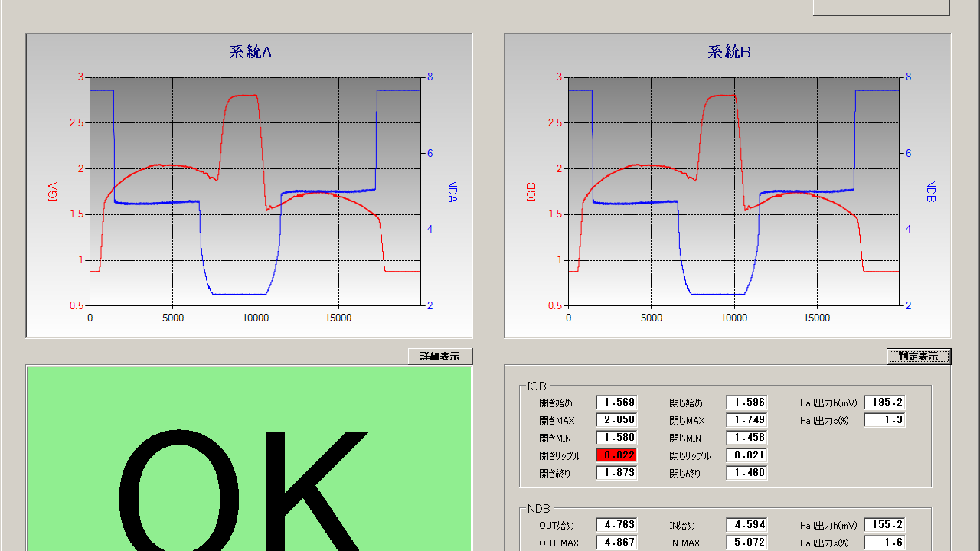
Task: Select the IGB 開き始め value field
Action: (616, 403)
